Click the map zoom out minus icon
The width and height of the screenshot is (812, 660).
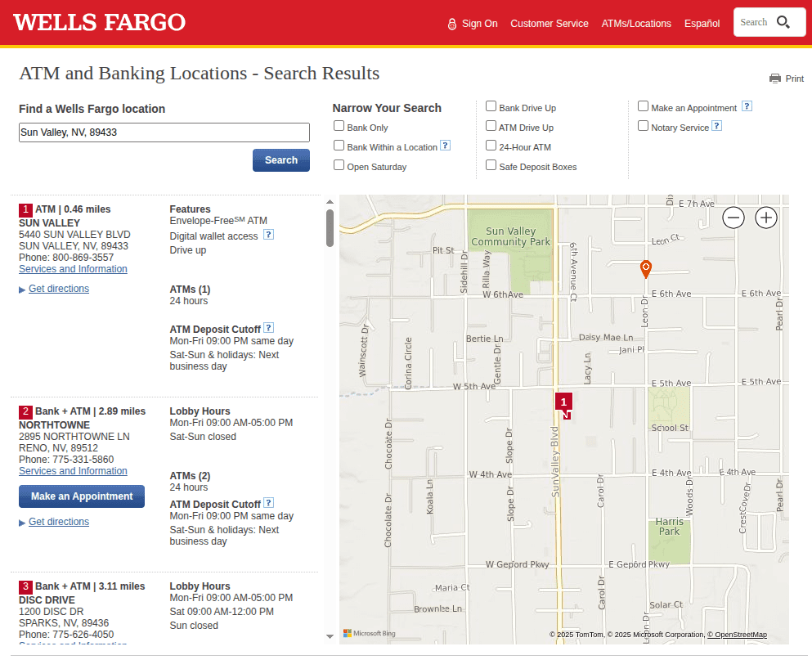733,218
